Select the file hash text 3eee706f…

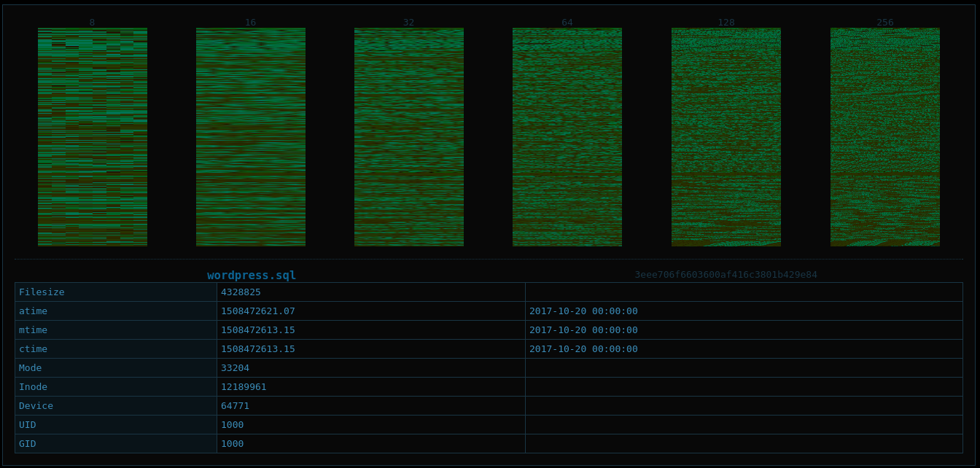coord(726,275)
